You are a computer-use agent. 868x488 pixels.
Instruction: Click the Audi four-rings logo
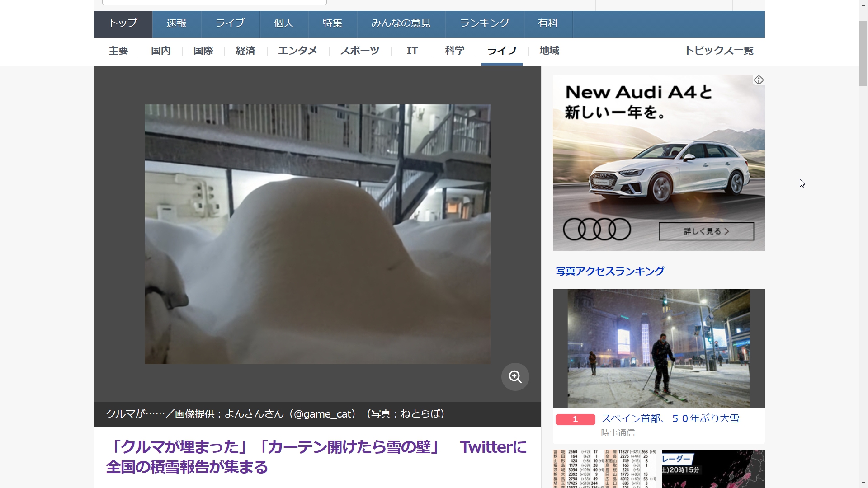pyautogui.click(x=597, y=230)
